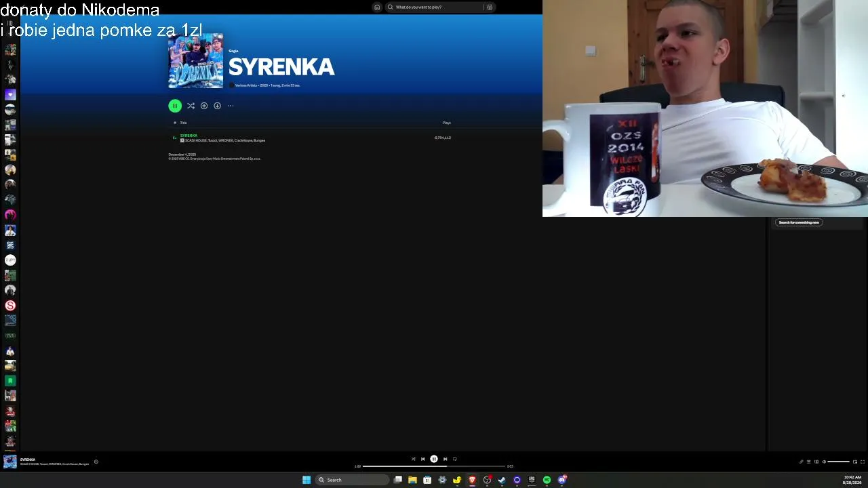The width and height of the screenshot is (868, 488).
Task: Open the Windows Start menu
Action: [x=307, y=480]
